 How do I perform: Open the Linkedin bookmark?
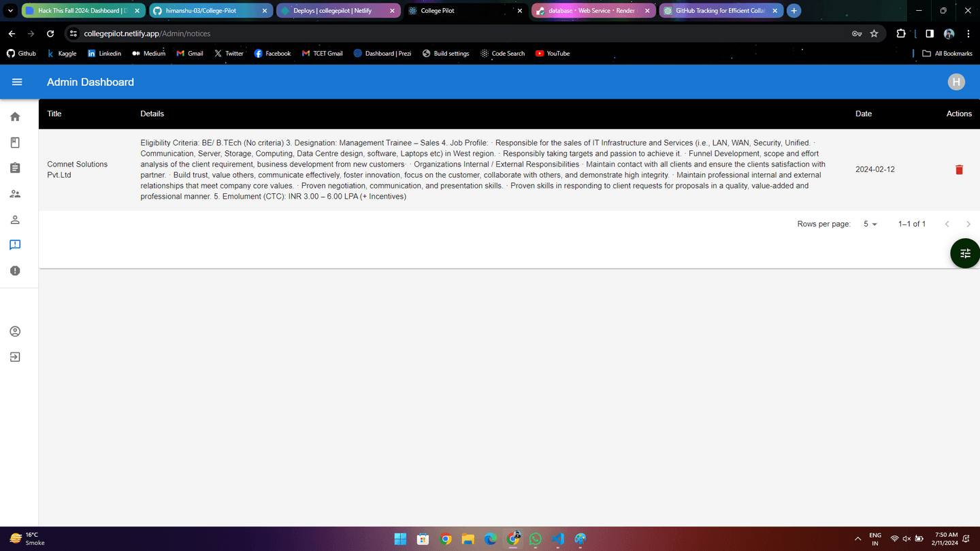pyautogui.click(x=104, y=53)
